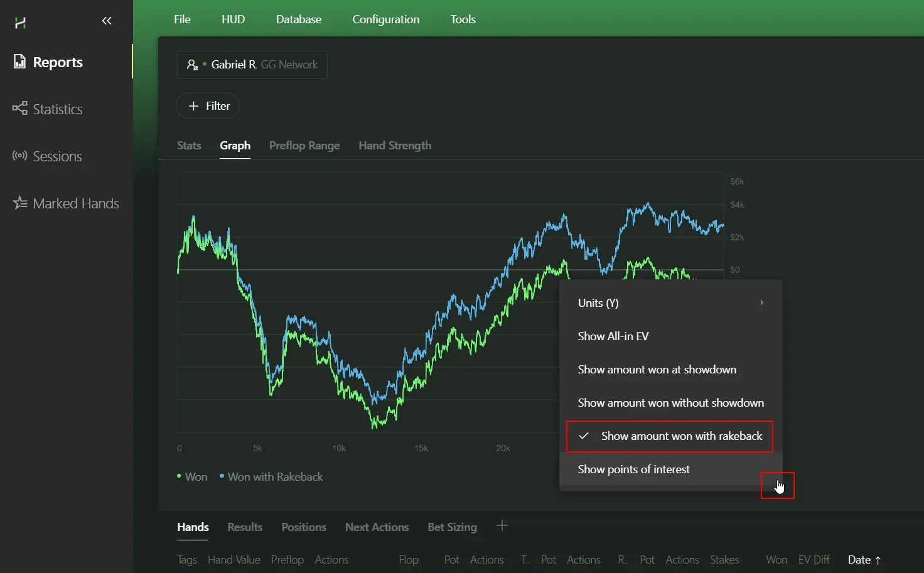Click the blue Won with Rakeback legend dot
Viewport: 924px width, 573px height.
click(x=222, y=476)
